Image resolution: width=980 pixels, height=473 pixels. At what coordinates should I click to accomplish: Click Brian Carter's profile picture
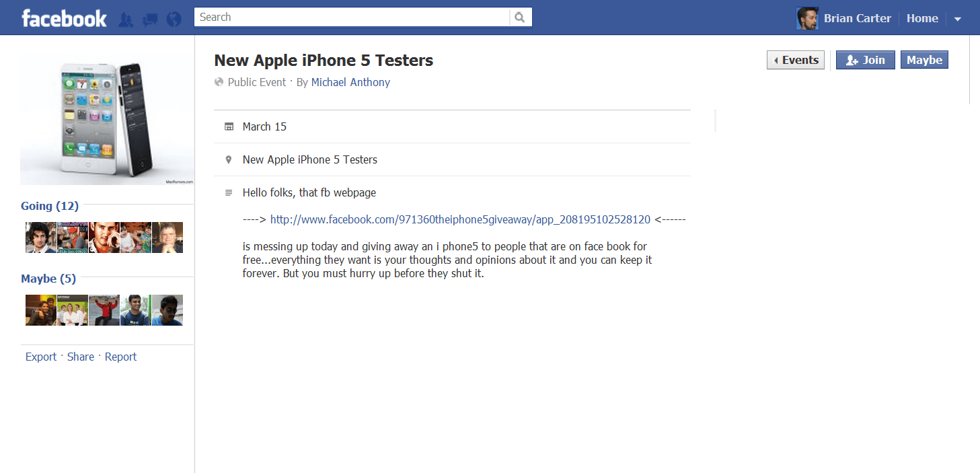click(807, 19)
